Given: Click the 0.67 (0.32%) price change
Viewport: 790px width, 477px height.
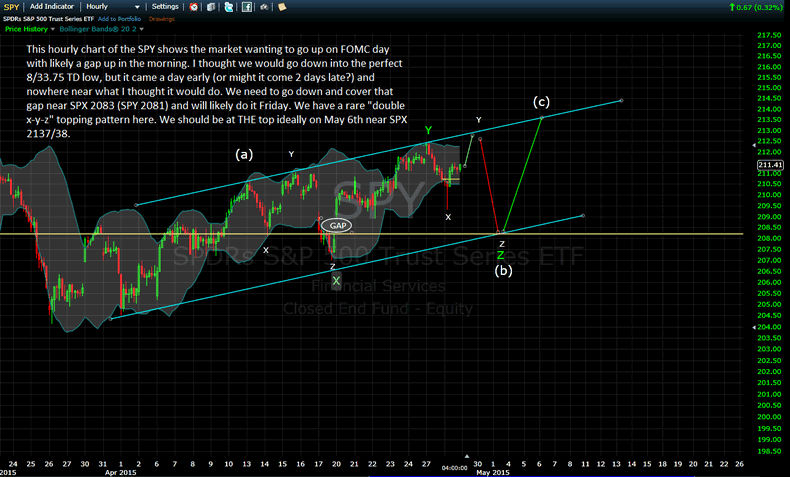Looking at the screenshot, I should pos(759,7).
